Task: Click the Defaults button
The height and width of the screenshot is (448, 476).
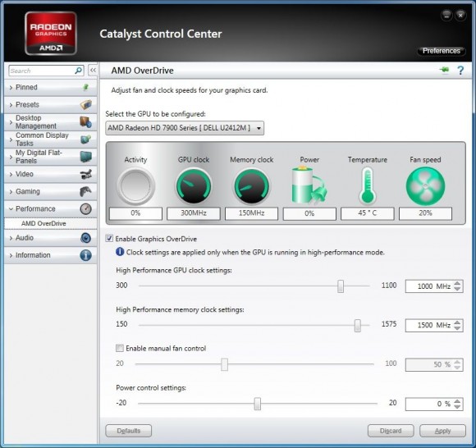Action: pyautogui.click(x=128, y=431)
